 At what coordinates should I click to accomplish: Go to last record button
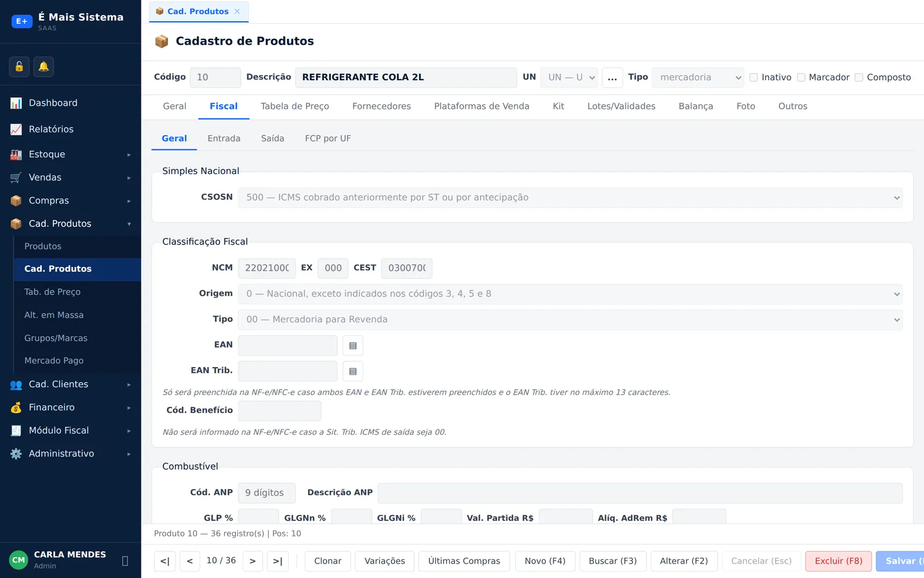(278, 561)
